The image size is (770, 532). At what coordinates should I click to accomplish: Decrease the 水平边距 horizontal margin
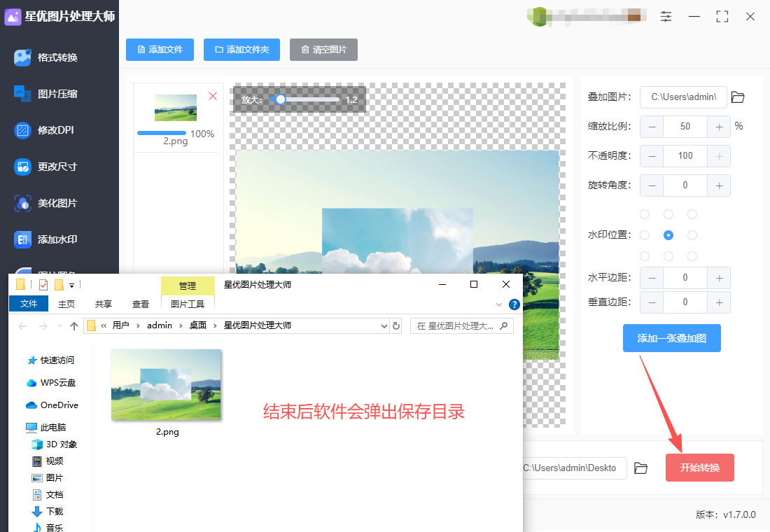tap(652, 278)
